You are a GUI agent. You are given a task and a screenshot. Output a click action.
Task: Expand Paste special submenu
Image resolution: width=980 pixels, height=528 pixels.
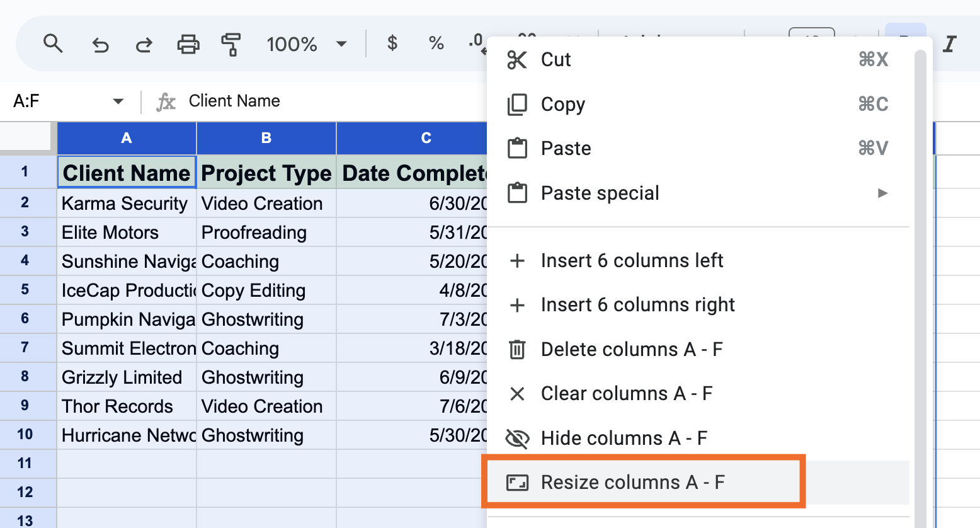tap(698, 193)
